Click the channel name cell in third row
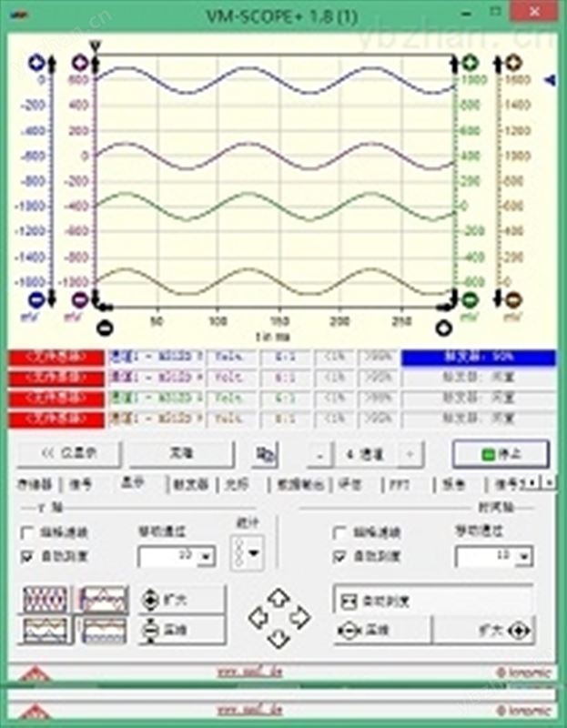The width and height of the screenshot is (567, 728). [x=156, y=399]
